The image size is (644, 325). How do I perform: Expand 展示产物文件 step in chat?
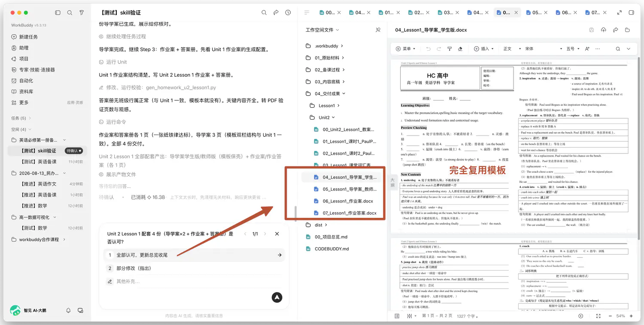117,175
